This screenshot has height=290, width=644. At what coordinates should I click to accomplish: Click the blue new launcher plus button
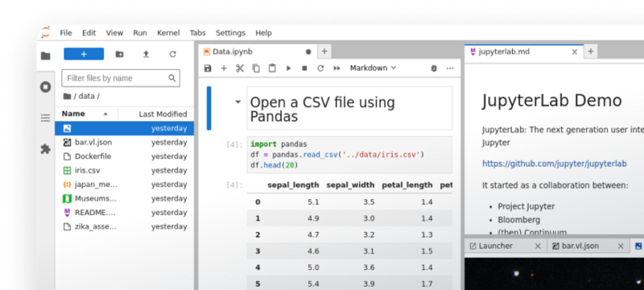[x=84, y=54]
